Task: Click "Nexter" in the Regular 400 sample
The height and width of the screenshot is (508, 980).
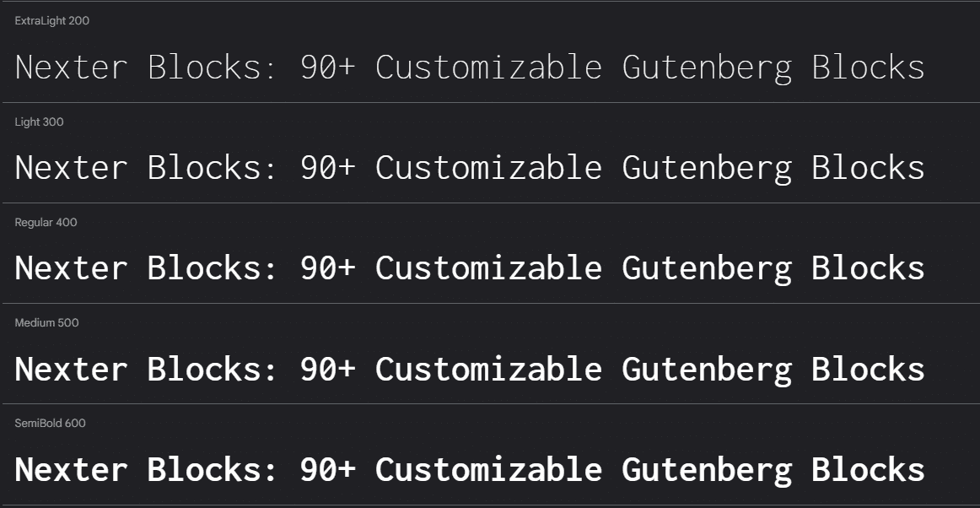Action: click(71, 268)
